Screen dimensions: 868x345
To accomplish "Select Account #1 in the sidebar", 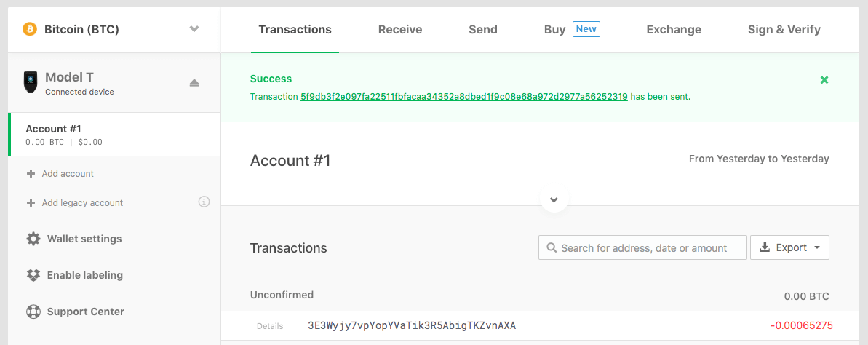I will coord(114,135).
